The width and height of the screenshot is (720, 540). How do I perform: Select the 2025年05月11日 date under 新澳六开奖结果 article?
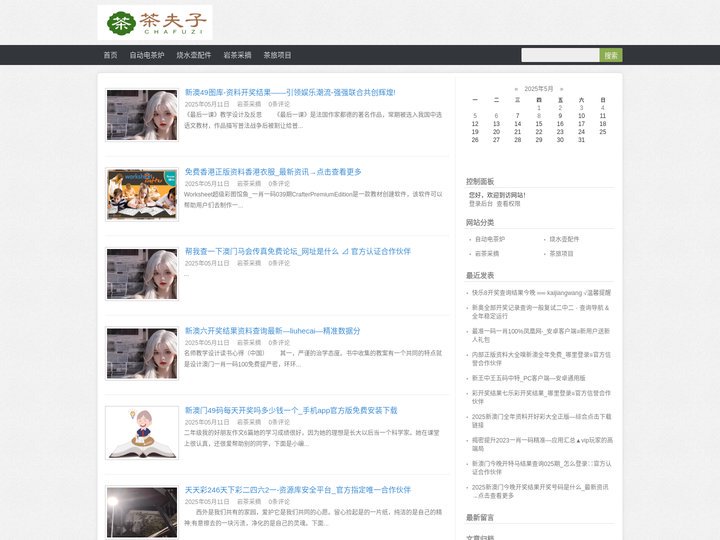[x=207, y=343]
